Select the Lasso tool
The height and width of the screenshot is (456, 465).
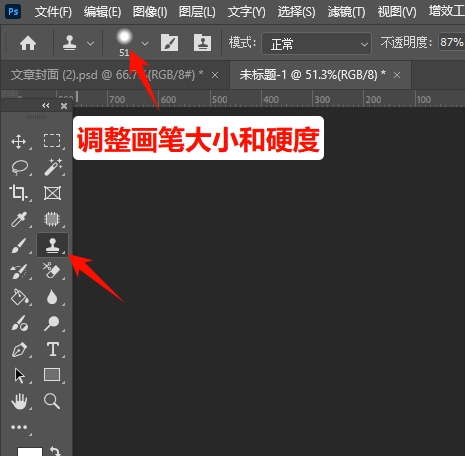point(20,167)
